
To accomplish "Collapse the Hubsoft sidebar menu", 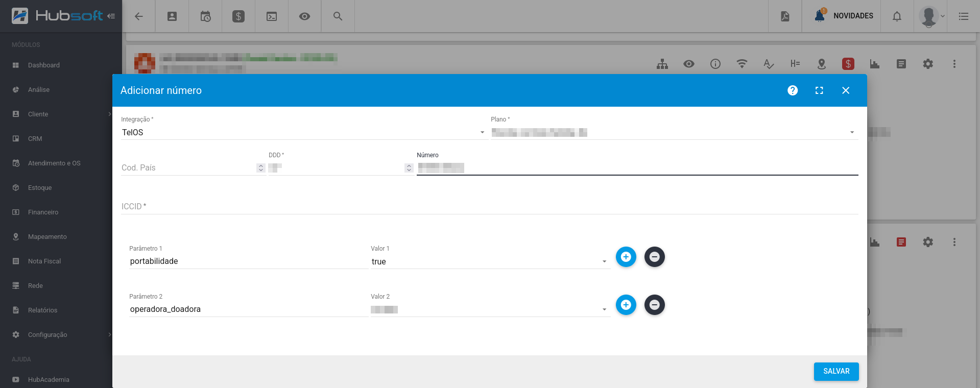I will click(111, 16).
